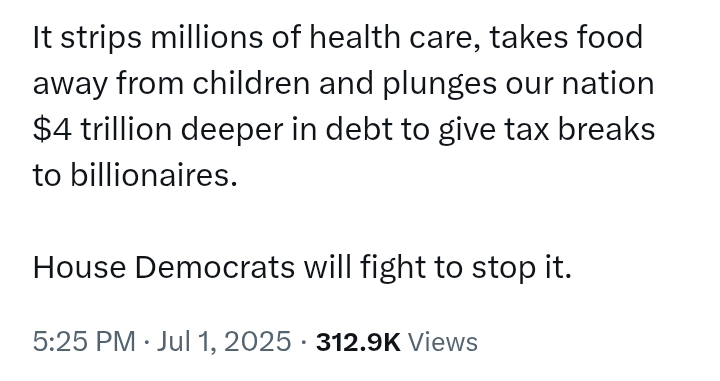The height and width of the screenshot is (381, 720).
Task: Click the '$4 trillion' text
Action: pyautogui.click(x=102, y=129)
